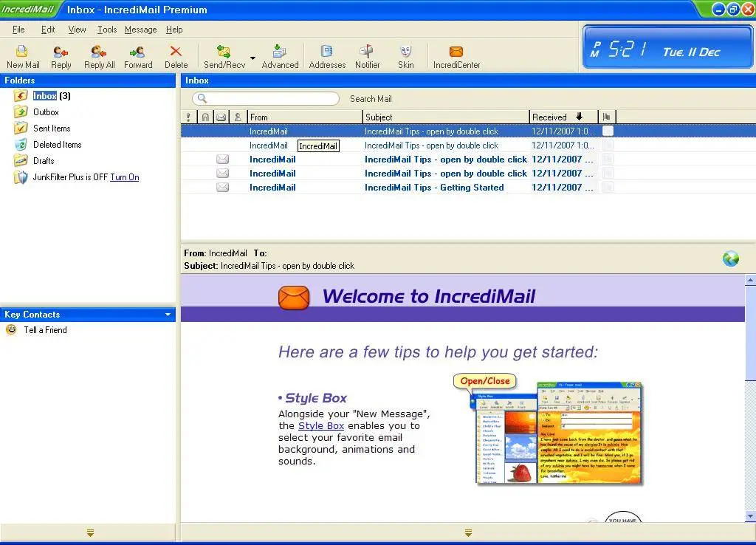Open the Help menu
This screenshot has height=545, width=756.
(x=174, y=30)
